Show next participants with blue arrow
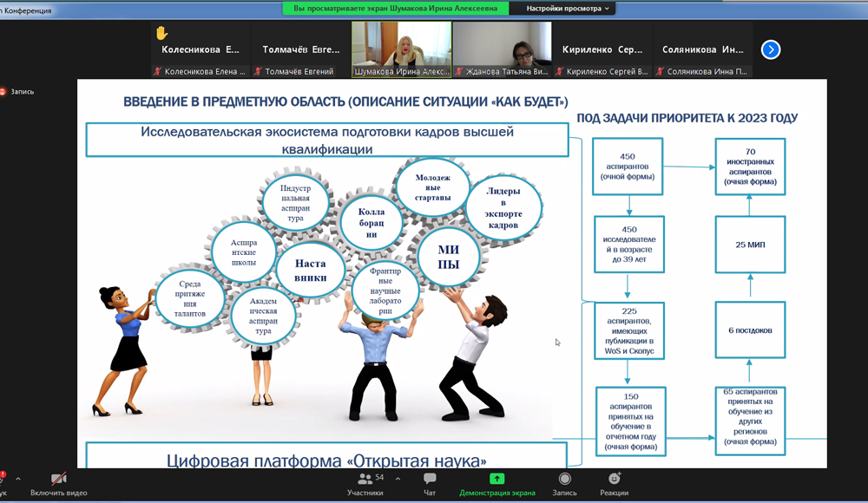 click(770, 49)
